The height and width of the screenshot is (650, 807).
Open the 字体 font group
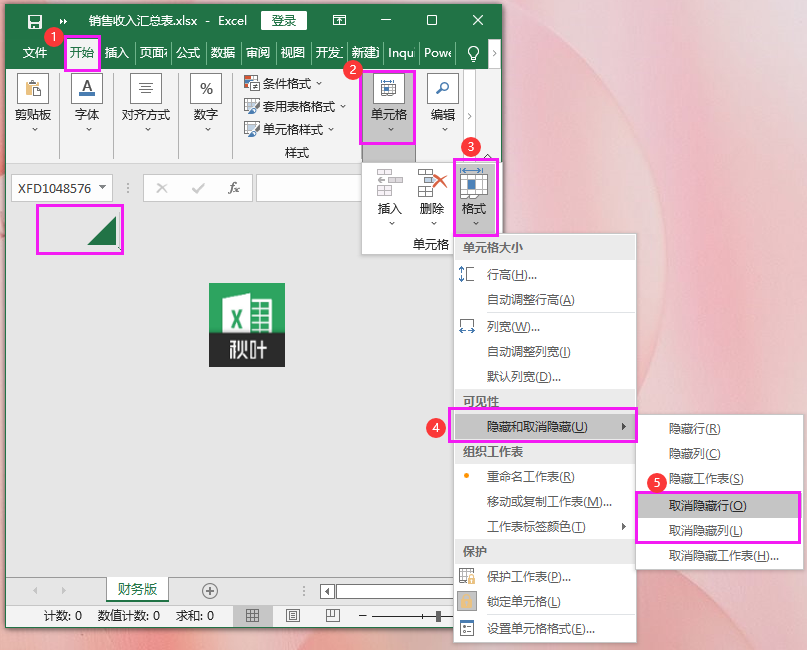(x=87, y=103)
